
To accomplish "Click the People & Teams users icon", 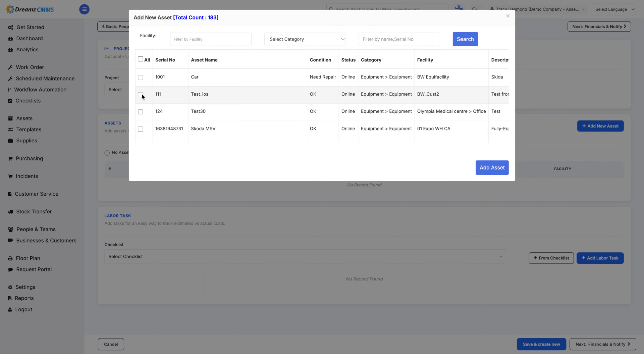I will pos(10,230).
